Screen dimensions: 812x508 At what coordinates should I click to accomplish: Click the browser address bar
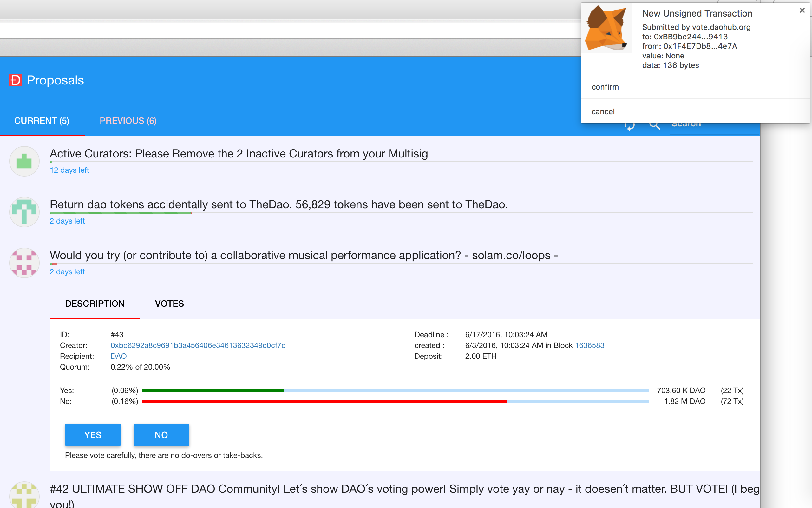[x=290, y=30]
